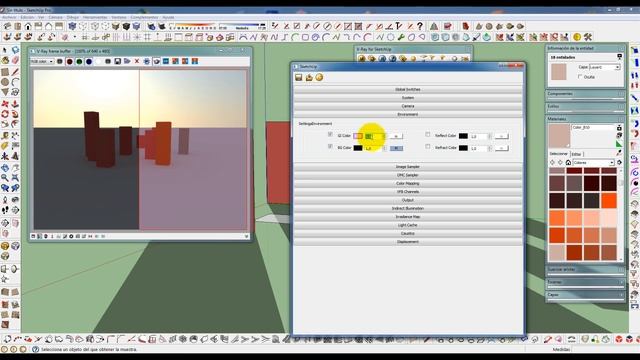Open the Edición menu
This screenshot has height=360, width=640.
pyautogui.click(x=27, y=18)
